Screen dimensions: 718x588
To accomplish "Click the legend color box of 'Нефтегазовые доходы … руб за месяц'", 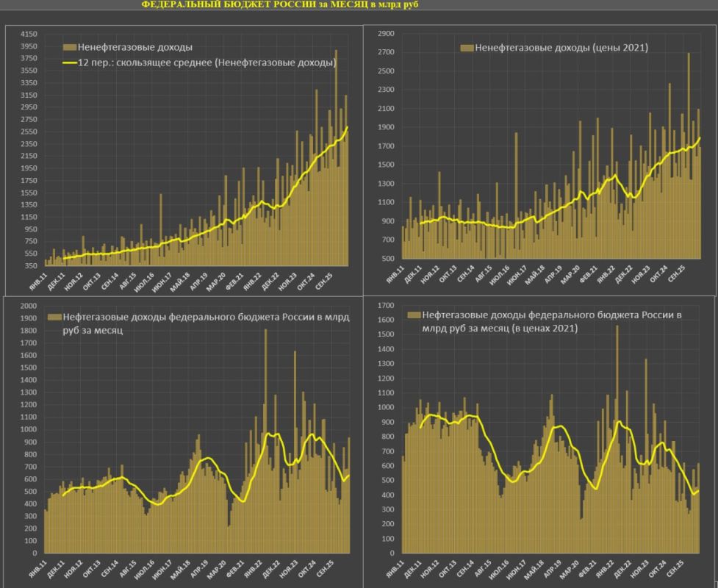I will [x=54, y=318].
